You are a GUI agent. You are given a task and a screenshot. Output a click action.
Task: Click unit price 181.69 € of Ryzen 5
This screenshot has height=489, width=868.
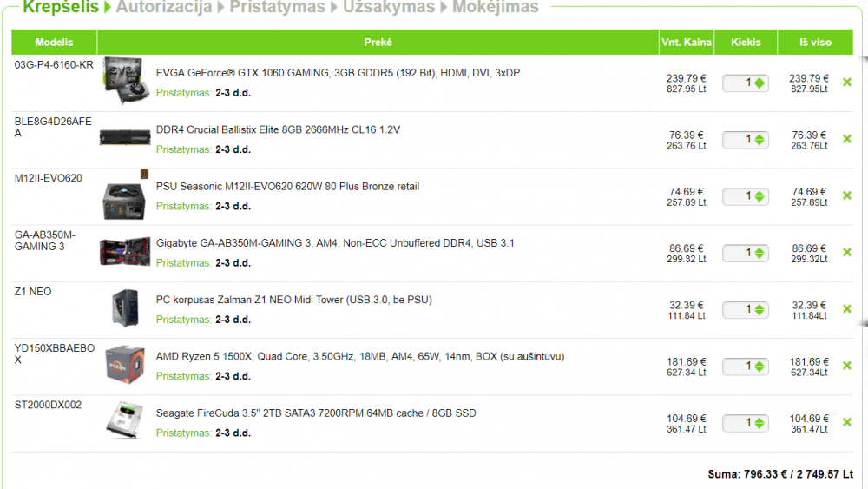pos(687,361)
